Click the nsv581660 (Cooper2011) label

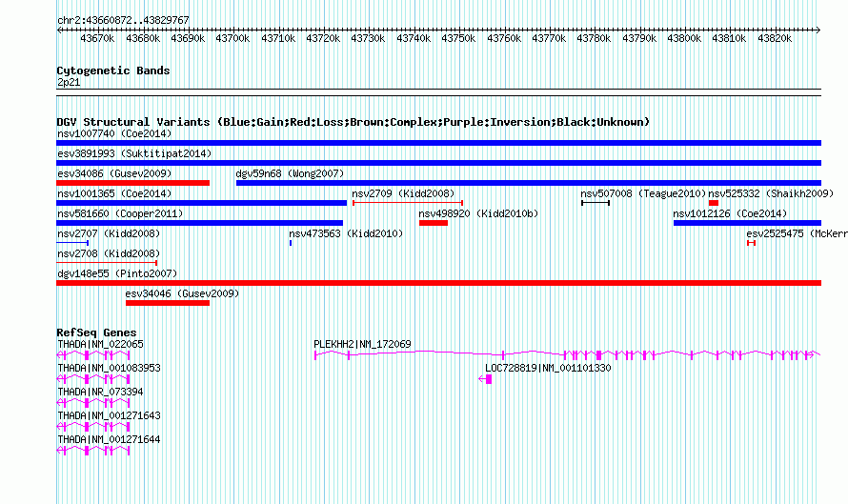(120, 213)
